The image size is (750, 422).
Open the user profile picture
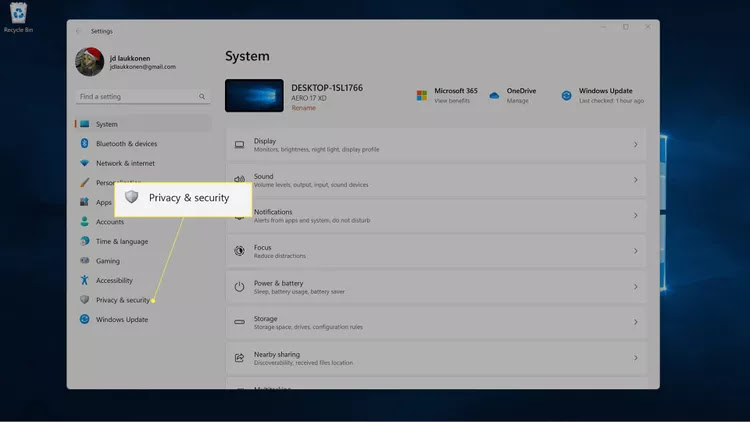click(89, 62)
